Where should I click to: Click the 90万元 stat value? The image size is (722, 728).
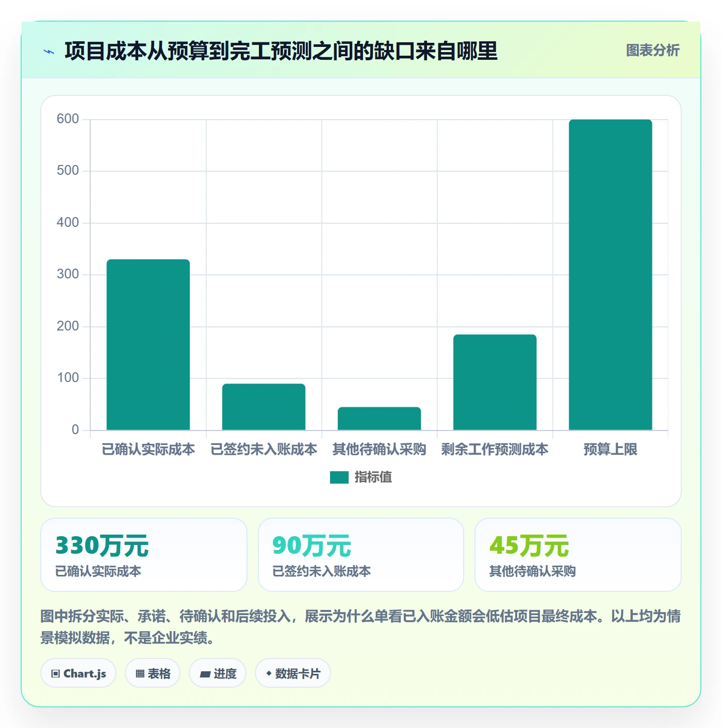click(312, 545)
